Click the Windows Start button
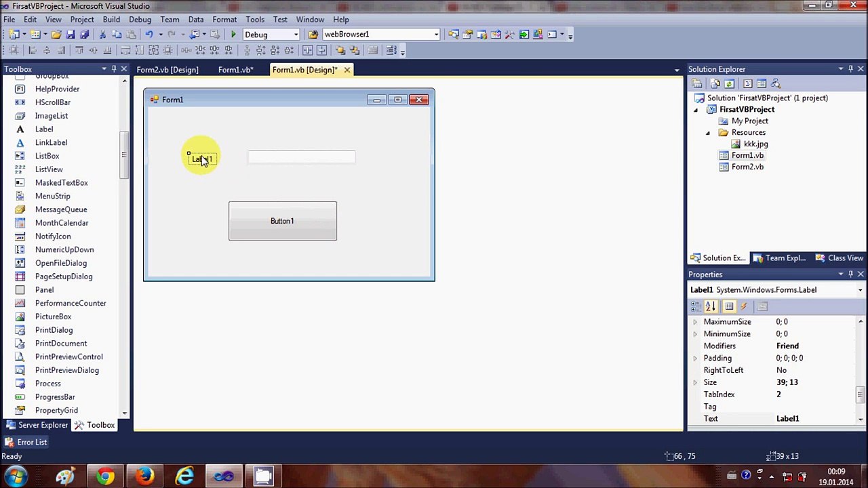This screenshot has width=868, height=488. coord(15,476)
